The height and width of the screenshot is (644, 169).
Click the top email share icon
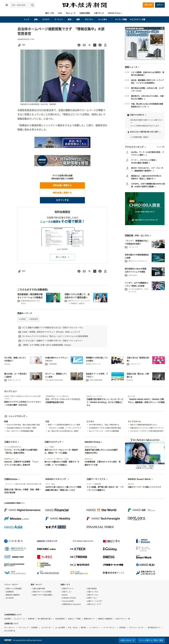coord(84,45)
